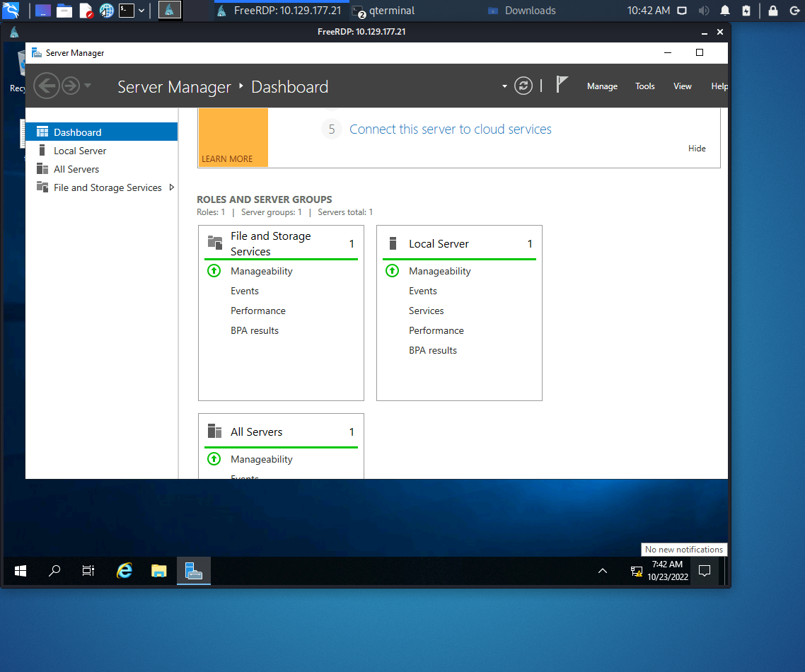Open BPA results in File and Storage Services tile
The height and width of the screenshot is (672, 805).
pos(254,330)
